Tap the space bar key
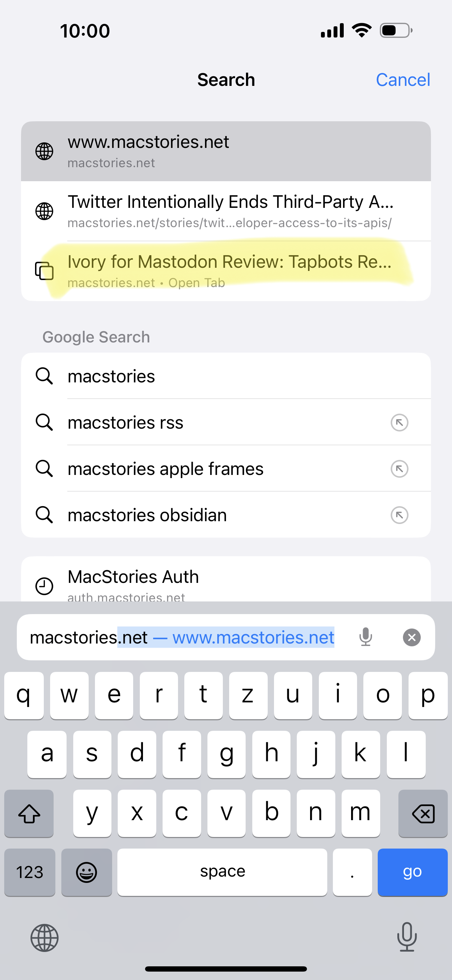Image resolution: width=452 pixels, height=980 pixels. click(222, 872)
